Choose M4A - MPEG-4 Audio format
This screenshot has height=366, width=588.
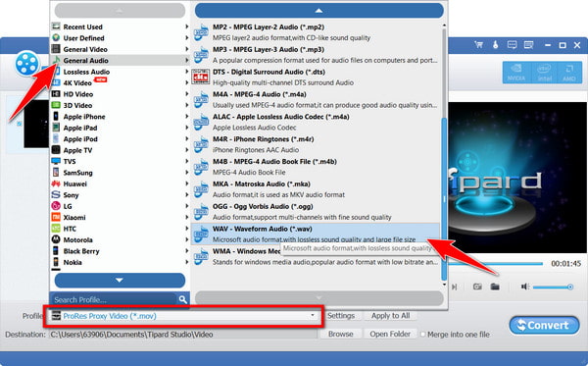(x=316, y=99)
